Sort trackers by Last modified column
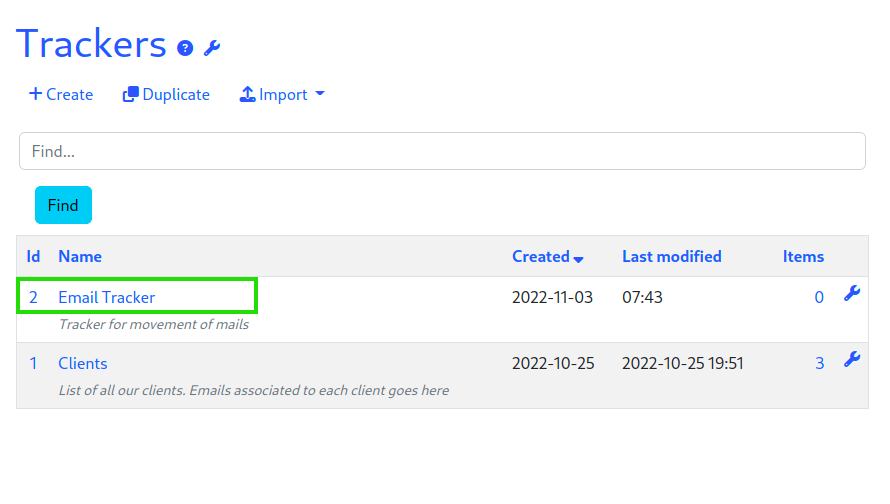The height and width of the screenshot is (504, 890). click(671, 257)
